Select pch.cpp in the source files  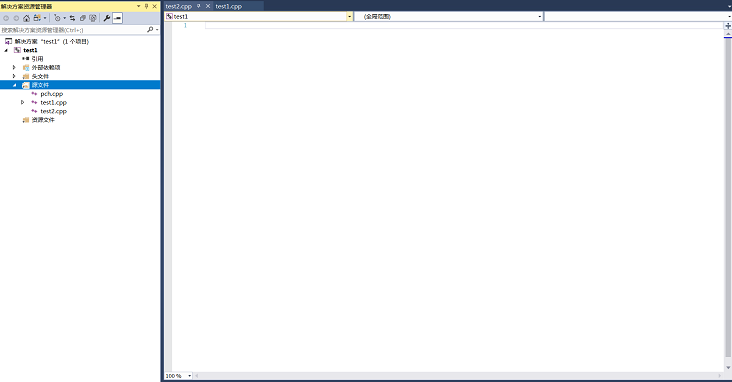(x=51, y=94)
